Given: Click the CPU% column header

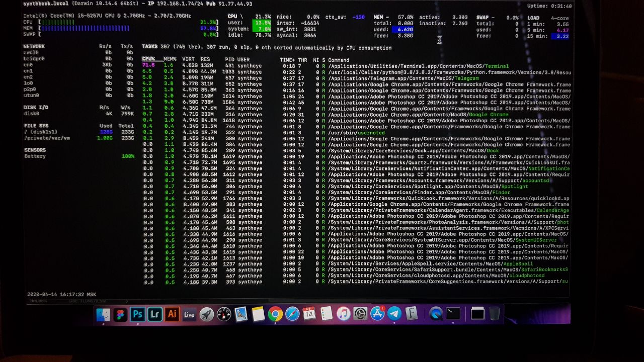Looking at the screenshot, I should click(x=148, y=60).
